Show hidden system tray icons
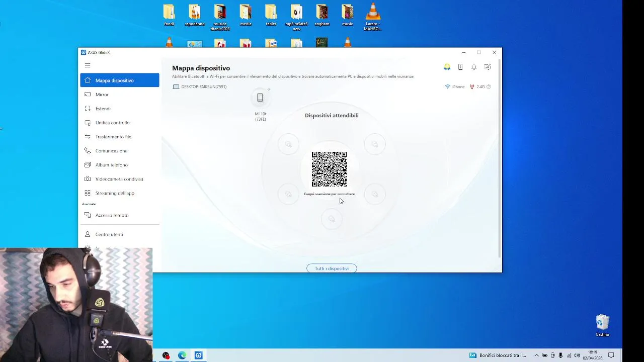Screen dimensions: 644x362 point(536,355)
